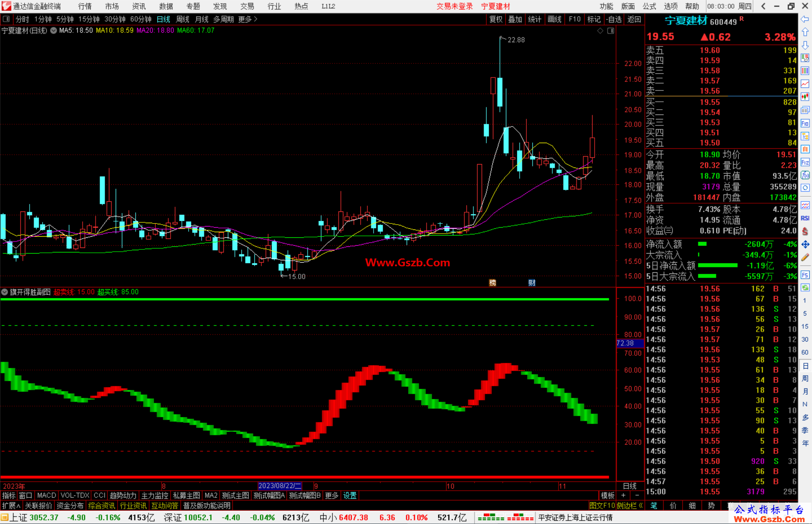Click the diamond icon above main chart

(600, 31)
